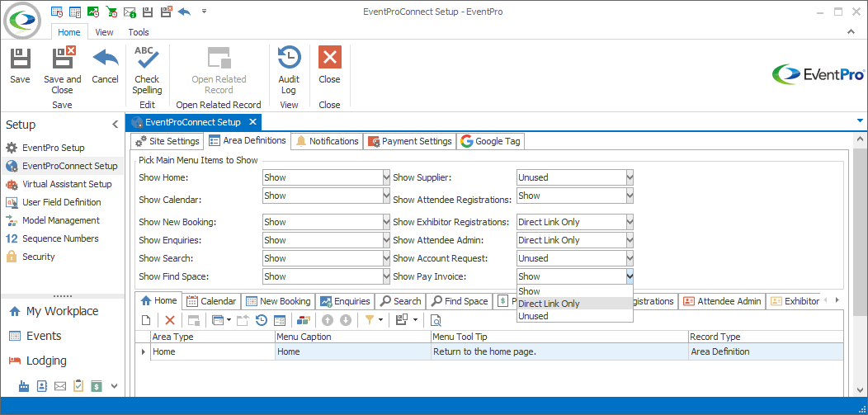The height and width of the screenshot is (415, 868).
Task: Click print preview icon in grid toolbar
Action: tap(436, 320)
